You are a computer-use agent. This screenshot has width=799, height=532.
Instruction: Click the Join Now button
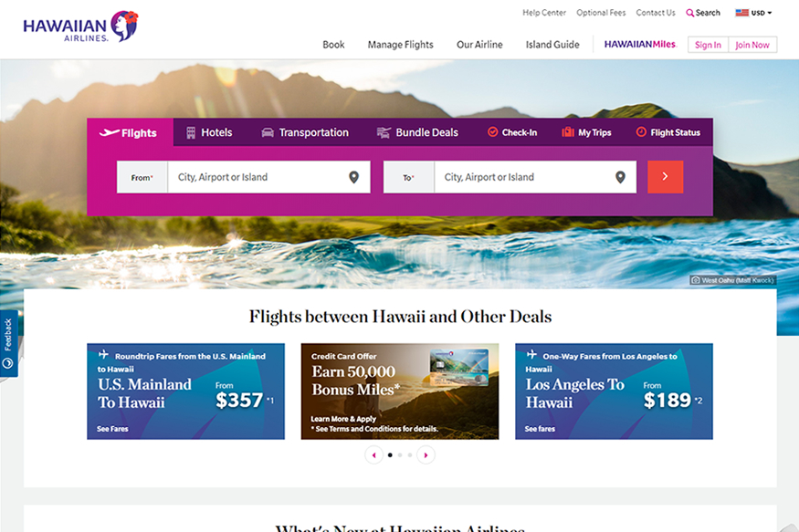coord(752,45)
